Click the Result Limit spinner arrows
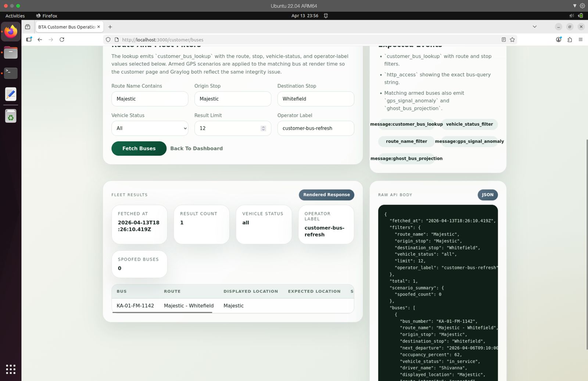The image size is (588, 381). pyautogui.click(x=263, y=128)
